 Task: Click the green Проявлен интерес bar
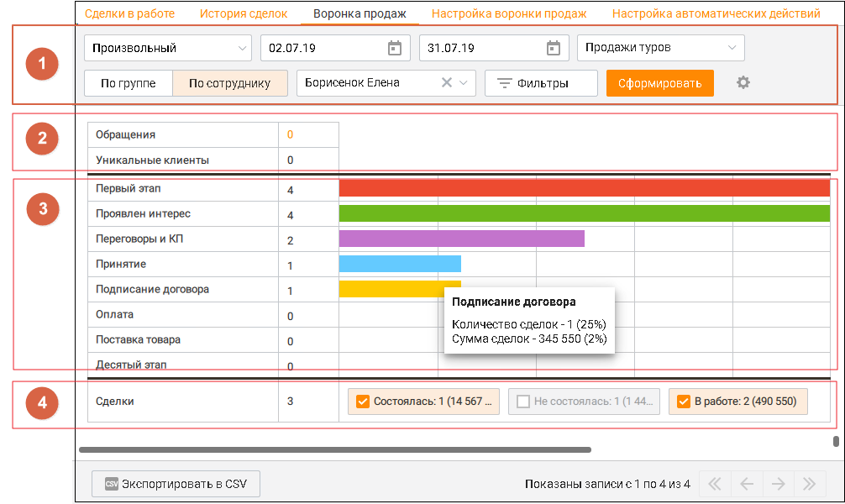tap(584, 213)
